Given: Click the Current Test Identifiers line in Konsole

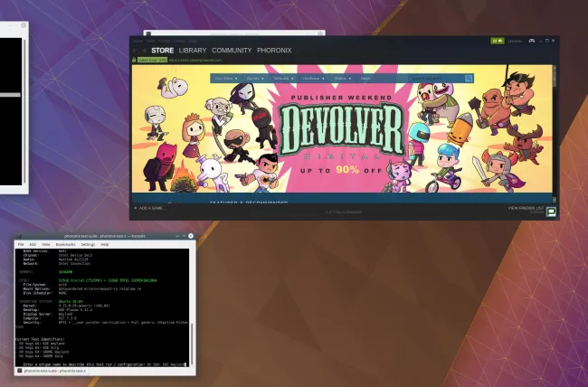Looking at the screenshot, I should click(40, 339).
